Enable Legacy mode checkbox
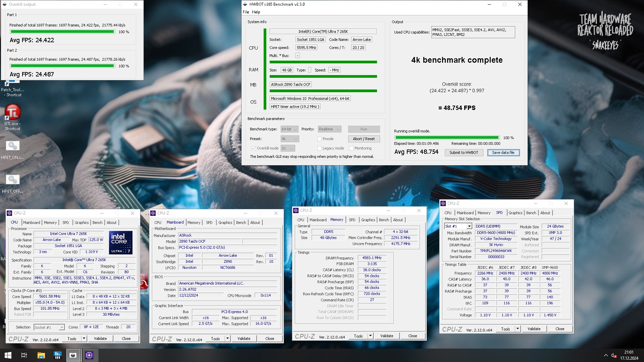This screenshot has width=644, height=362. pyautogui.click(x=319, y=148)
